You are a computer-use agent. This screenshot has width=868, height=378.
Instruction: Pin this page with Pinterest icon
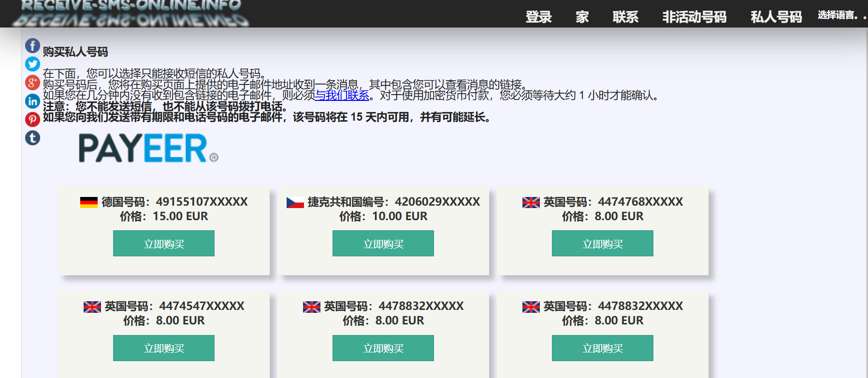[x=32, y=119]
